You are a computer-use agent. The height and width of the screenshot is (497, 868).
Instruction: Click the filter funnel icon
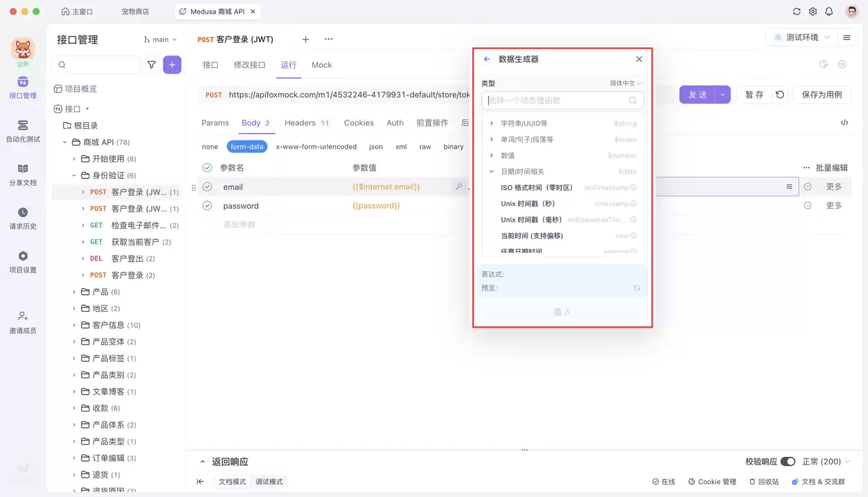(151, 65)
